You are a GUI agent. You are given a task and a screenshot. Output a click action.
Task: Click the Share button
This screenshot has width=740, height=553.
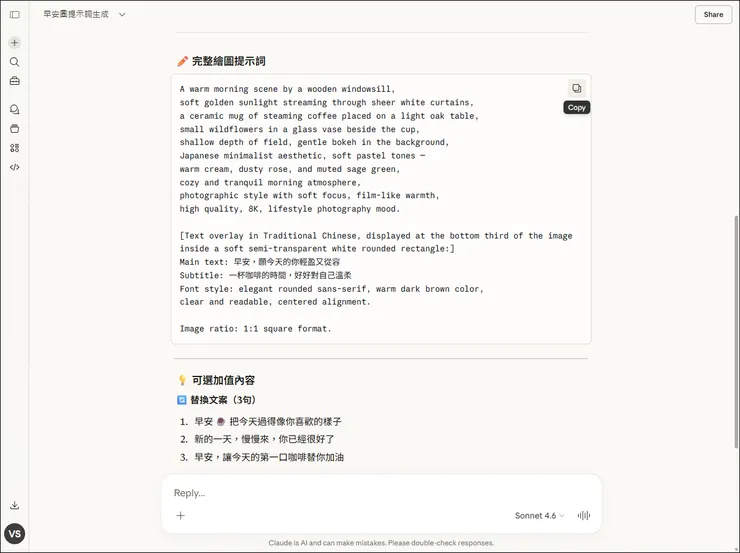pos(713,15)
